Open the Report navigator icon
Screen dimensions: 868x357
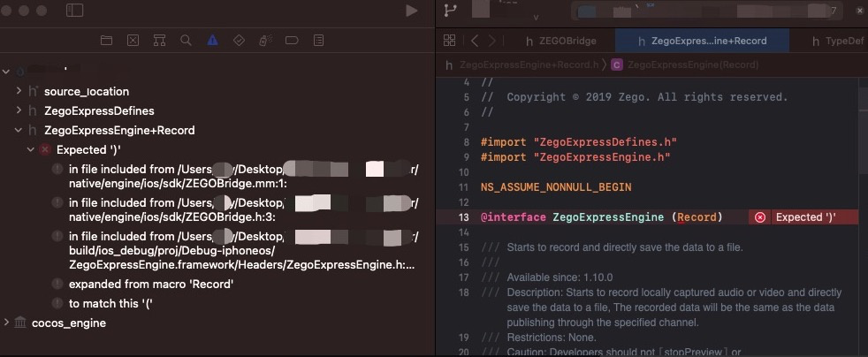tap(318, 40)
